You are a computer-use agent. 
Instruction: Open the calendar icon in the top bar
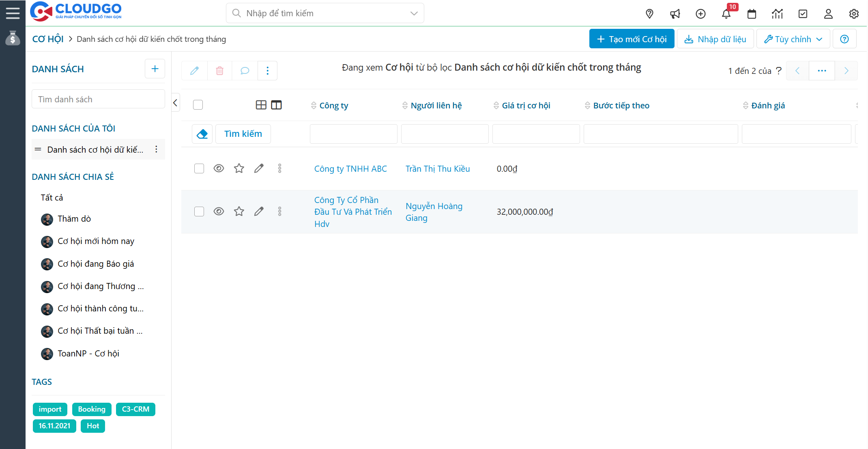752,13
